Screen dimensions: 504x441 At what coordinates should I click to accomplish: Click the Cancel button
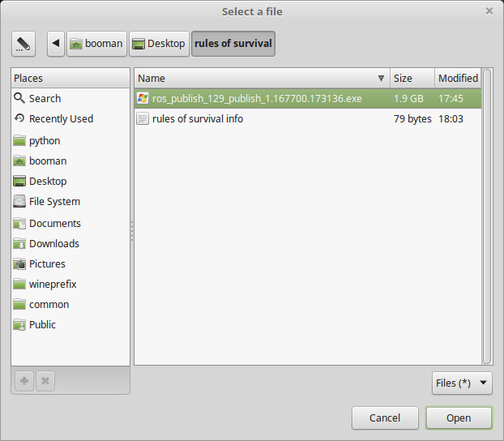pyautogui.click(x=385, y=417)
